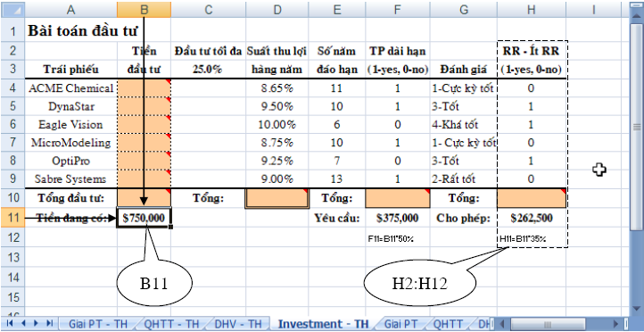The height and width of the screenshot is (332, 644).
Task: Click the horizontal scrollbar right arrow
Action: click(615, 323)
